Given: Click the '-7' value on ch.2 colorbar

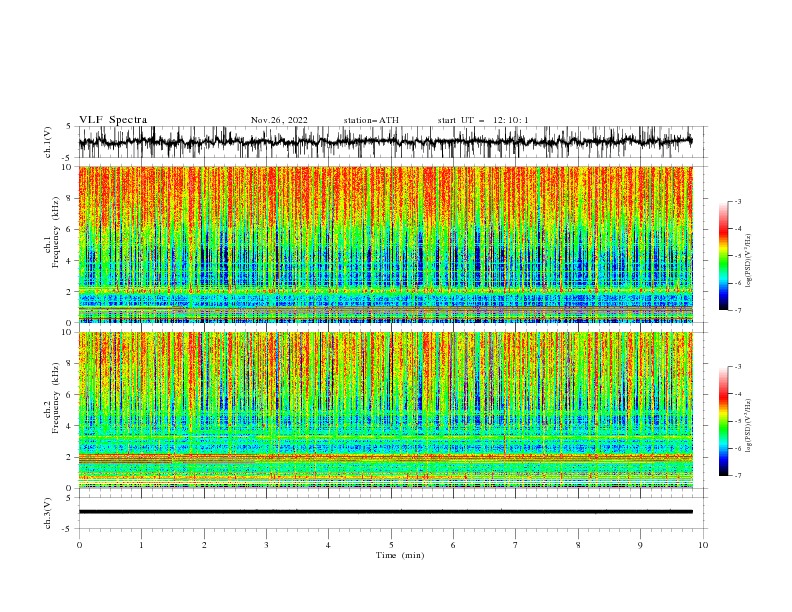Looking at the screenshot, I should pyautogui.click(x=738, y=475).
